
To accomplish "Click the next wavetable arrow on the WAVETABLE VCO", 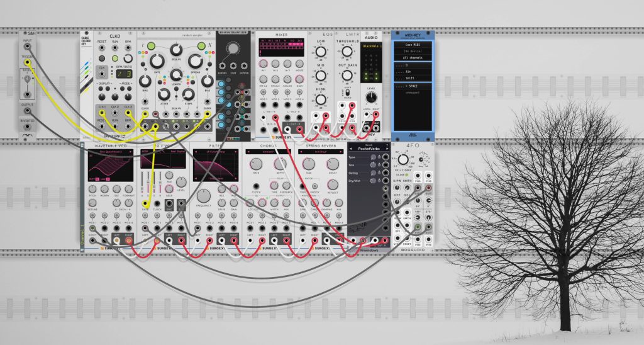I will click(x=131, y=152).
